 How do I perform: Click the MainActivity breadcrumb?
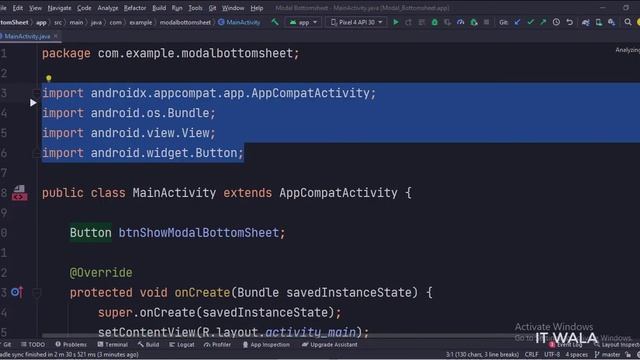tap(239, 22)
